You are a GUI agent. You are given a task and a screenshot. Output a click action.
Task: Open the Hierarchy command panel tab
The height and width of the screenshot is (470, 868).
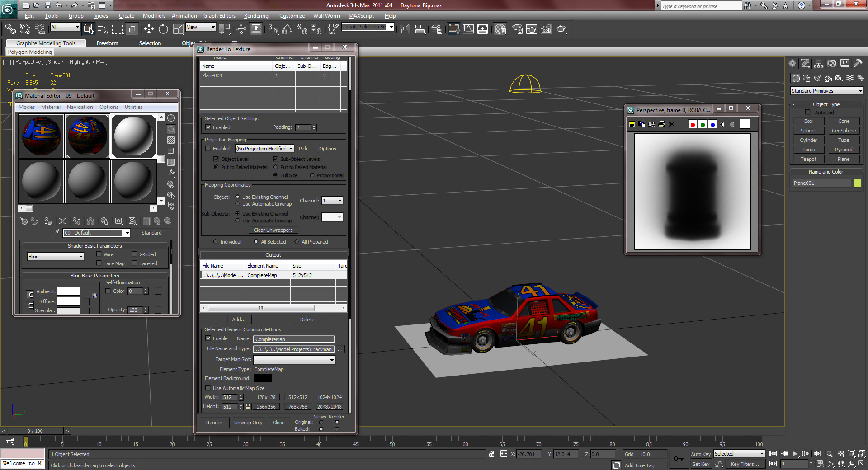click(818, 64)
